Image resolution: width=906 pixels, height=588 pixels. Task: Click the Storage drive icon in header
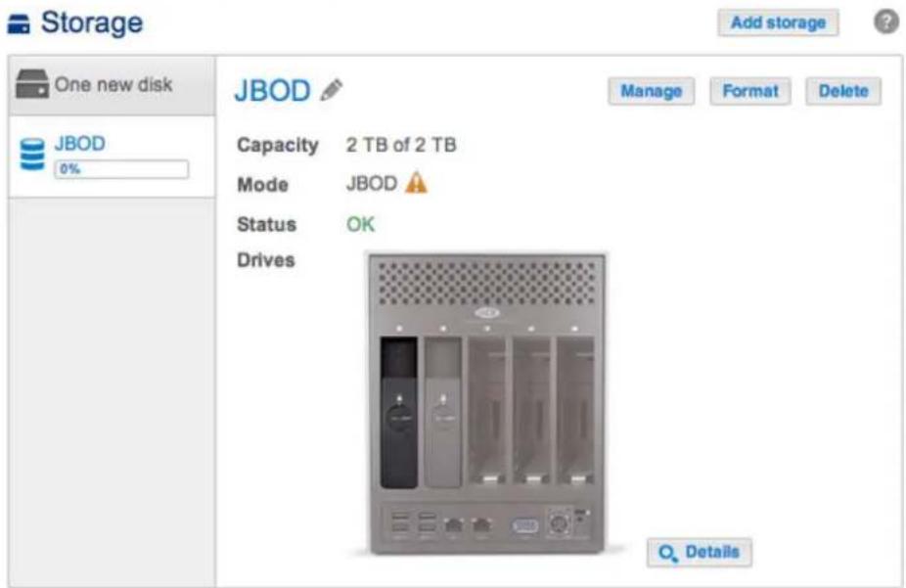(x=19, y=24)
